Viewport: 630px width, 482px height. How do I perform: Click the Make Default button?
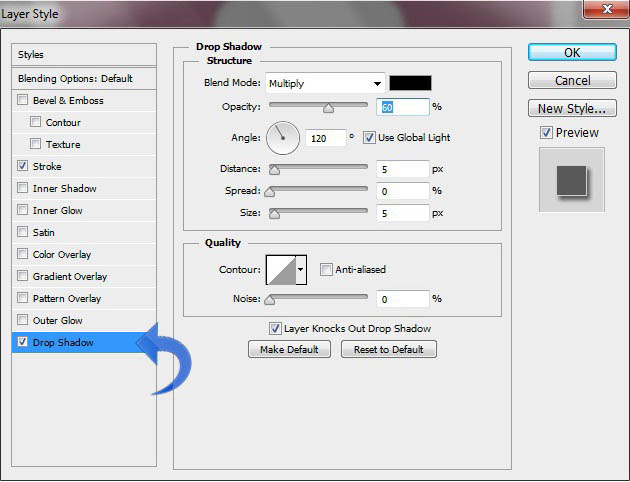pos(289,349)
